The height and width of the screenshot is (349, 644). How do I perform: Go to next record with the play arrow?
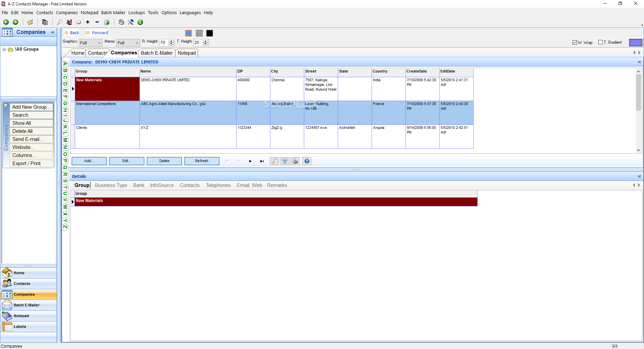point(250,161)
